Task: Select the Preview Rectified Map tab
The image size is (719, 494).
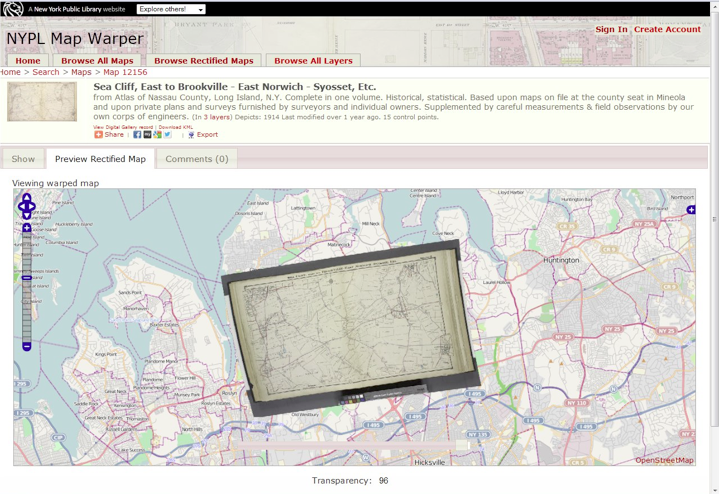Action: (x=100, y=159)
